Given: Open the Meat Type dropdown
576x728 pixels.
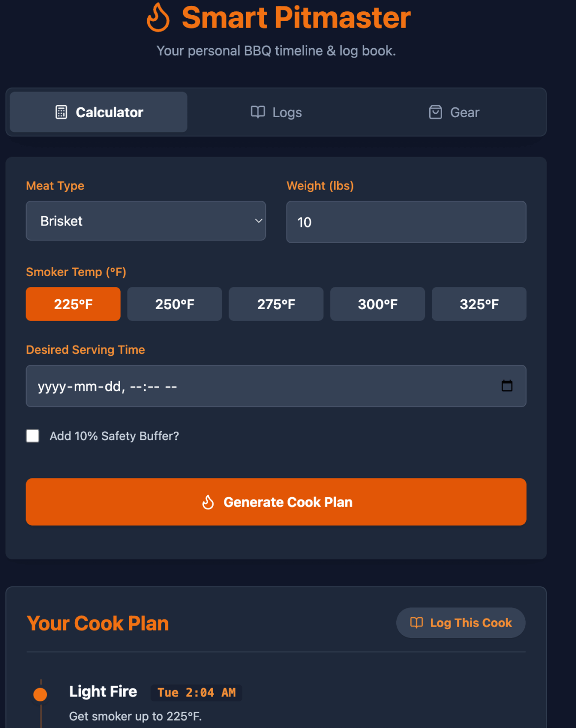Looking at the screenshot, I should point(146,221).
